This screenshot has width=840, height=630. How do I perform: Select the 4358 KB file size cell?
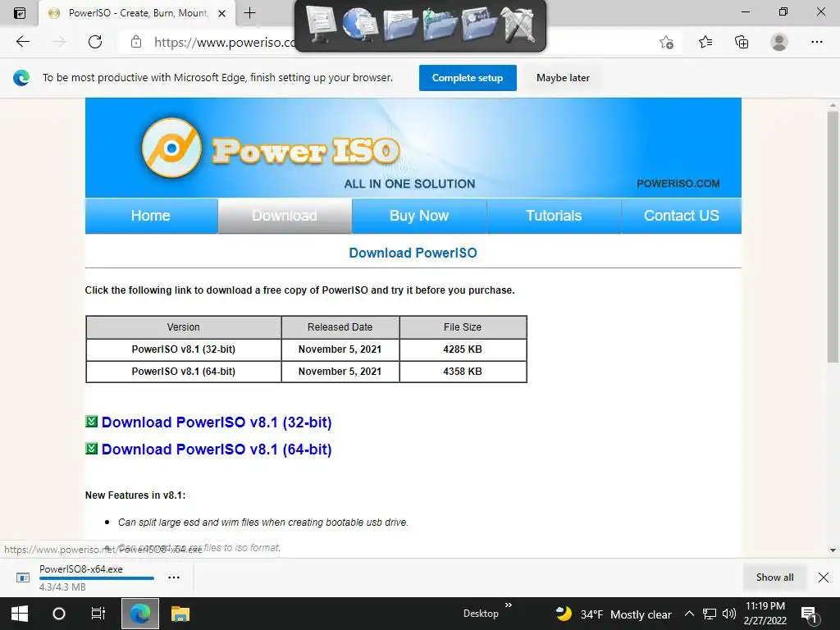tap(463, 372)
